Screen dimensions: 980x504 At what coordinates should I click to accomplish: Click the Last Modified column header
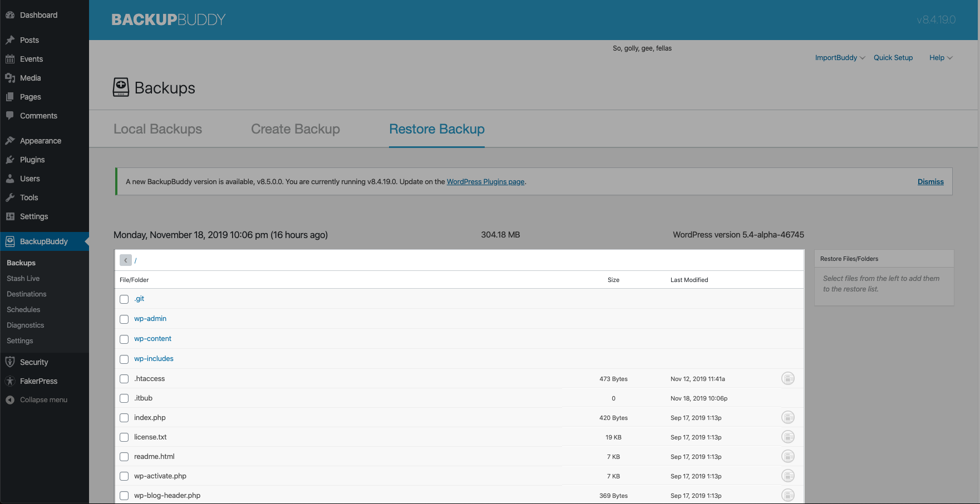pyautogui.click(x=689, y=280)
